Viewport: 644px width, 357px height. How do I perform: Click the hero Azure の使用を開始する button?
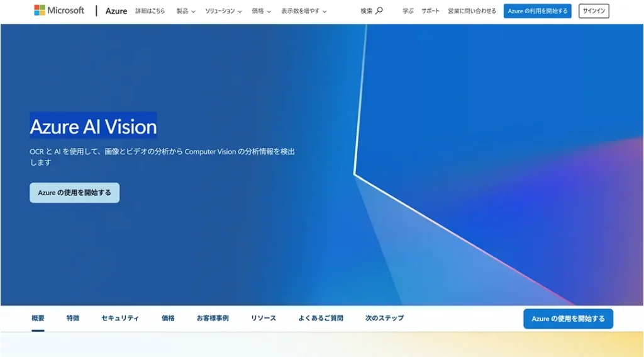[x=74, y=193]
